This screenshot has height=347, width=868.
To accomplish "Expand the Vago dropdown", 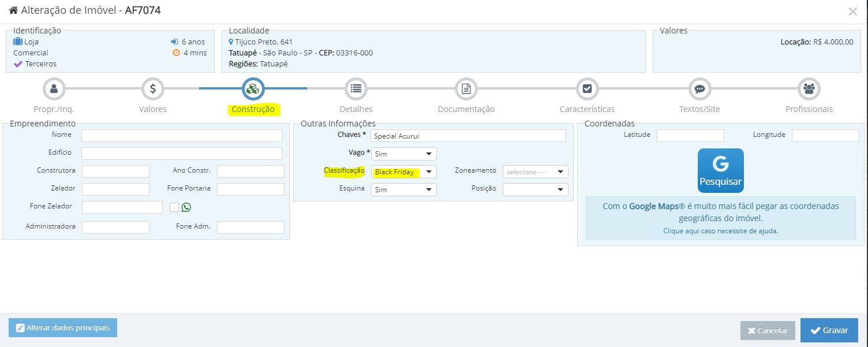I will [x=403, y=154].
